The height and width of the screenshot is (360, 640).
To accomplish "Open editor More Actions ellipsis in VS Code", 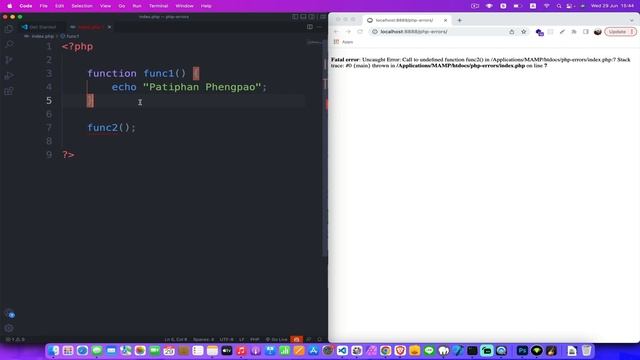I will [x=319, y=27].
